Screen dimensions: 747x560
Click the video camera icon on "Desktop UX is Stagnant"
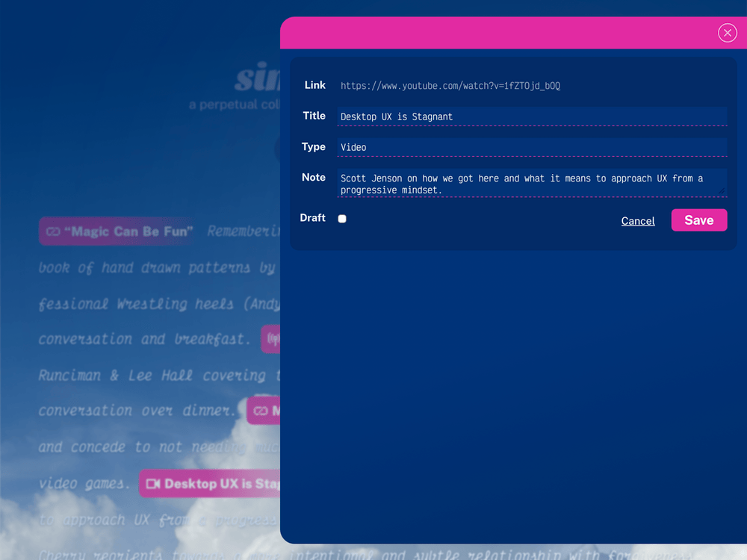pos(153,483)
